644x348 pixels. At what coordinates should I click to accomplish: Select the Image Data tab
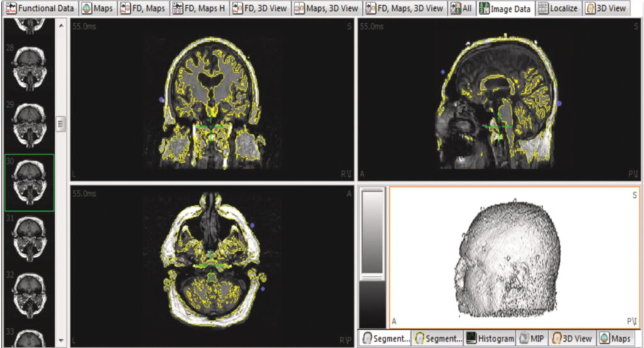pyautogui.click(x=506, y=8)
